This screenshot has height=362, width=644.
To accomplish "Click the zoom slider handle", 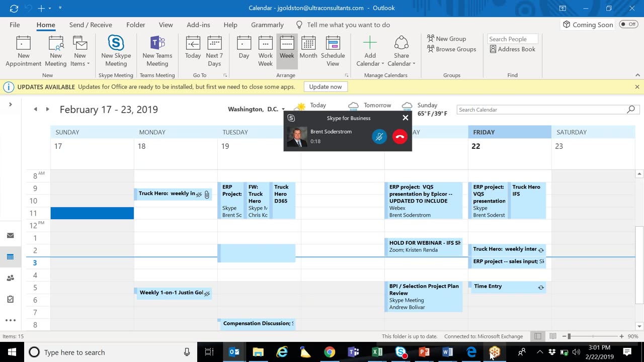I will point(569,336).
